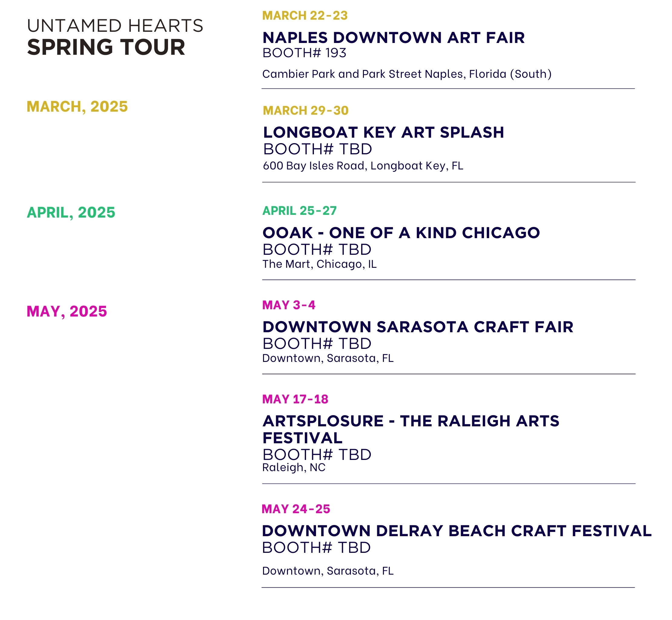Click the MAY 17-18 date label
Viewport: 672px width, 620px height.
(295, 399)
